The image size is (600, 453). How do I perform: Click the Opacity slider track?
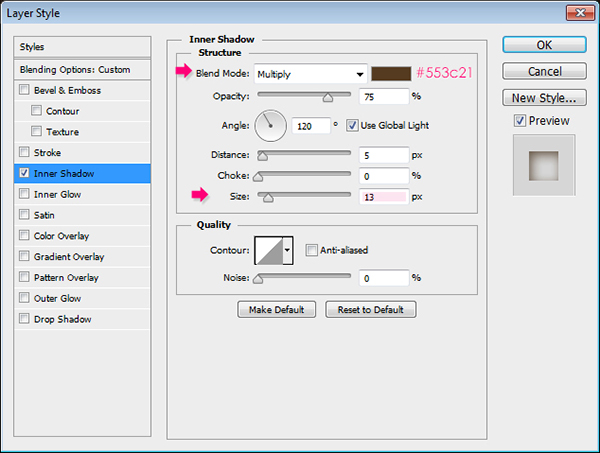tap(304, 96)
